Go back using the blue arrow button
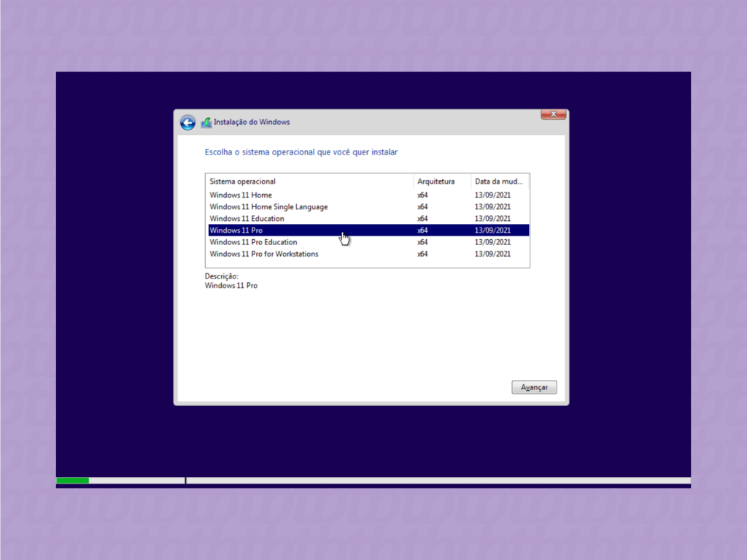Viewport: 747px width, 560px height. [187, 122]
